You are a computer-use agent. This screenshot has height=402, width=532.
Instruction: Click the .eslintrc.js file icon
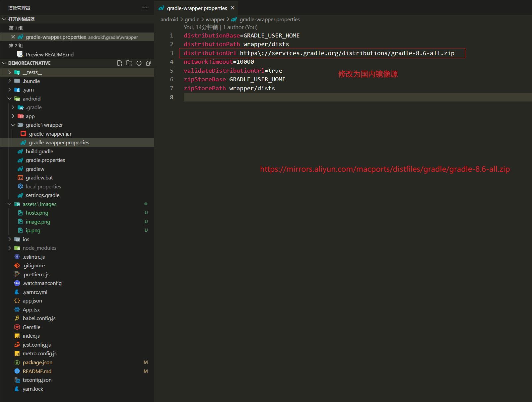click(17, 257)
